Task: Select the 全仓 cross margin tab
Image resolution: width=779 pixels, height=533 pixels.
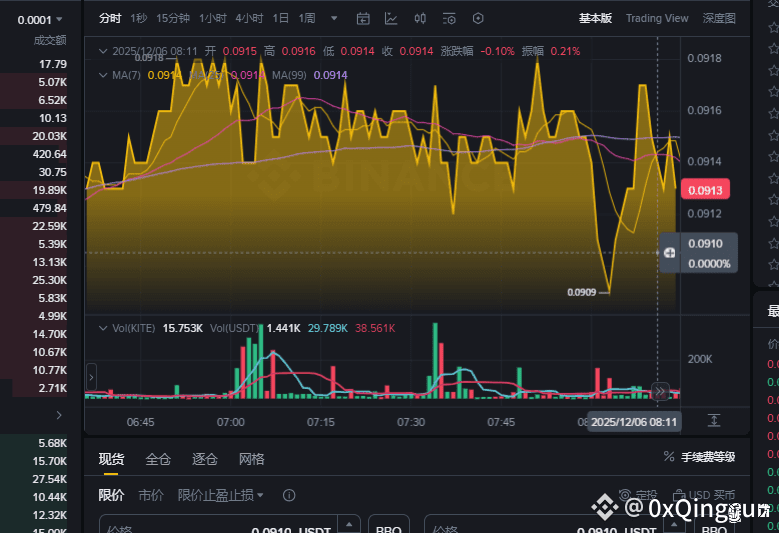Action: (x=158, y=459)
